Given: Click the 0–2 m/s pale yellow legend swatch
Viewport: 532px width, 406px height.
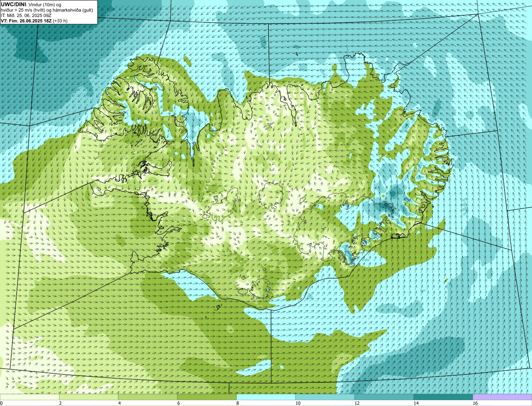Looking at the screenshot, I should 30,397.
